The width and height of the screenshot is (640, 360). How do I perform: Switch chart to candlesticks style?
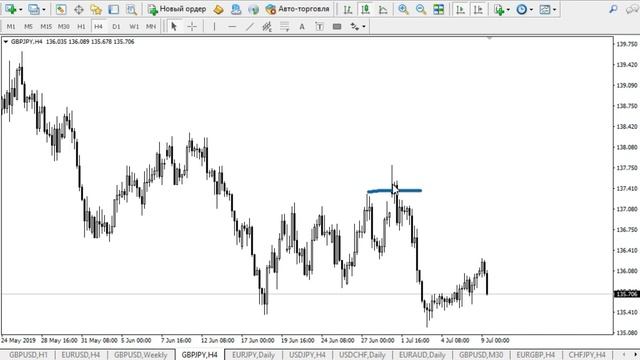click(365, 9)
